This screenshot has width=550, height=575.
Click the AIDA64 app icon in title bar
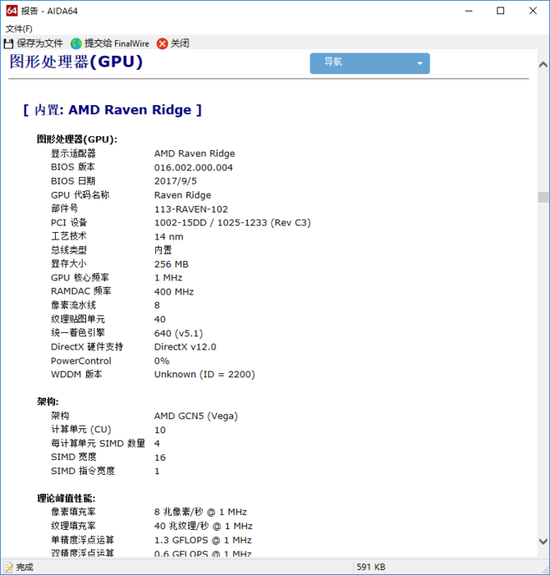point(12,11)
